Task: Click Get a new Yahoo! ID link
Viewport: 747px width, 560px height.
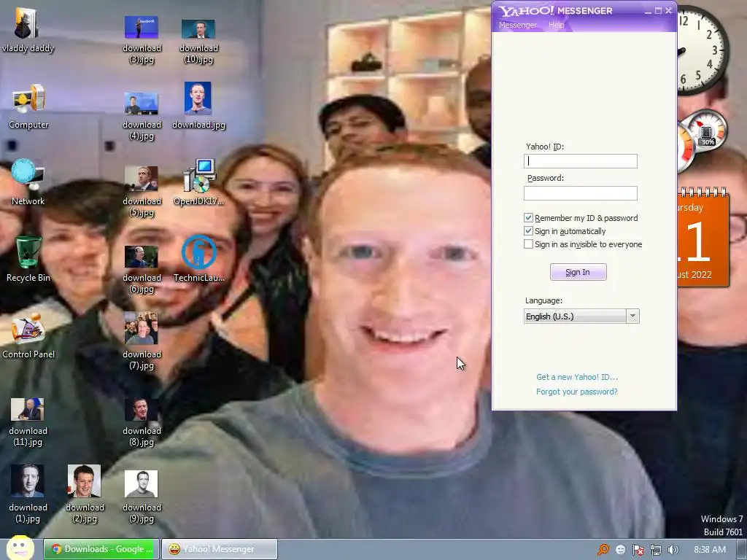Action: coord(577,377)
